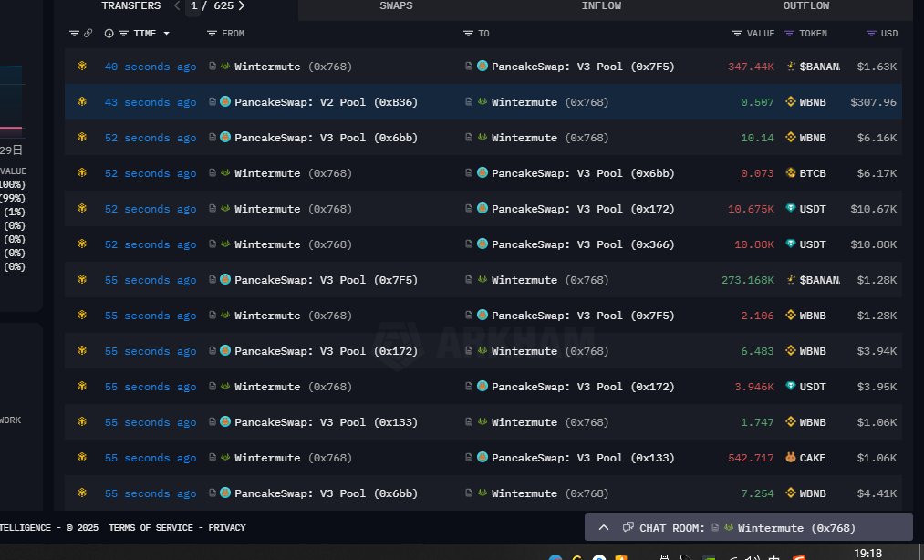The width and height of the screenshot is (924, 560).
Task: Switch to the TRANSFERS tab
Action: tap(130, 5)
